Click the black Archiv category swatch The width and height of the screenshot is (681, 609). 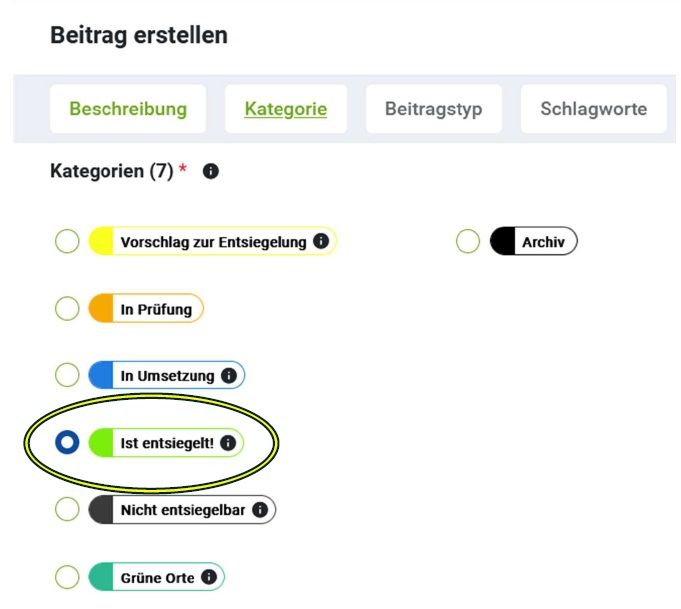[x=502, y=241]
